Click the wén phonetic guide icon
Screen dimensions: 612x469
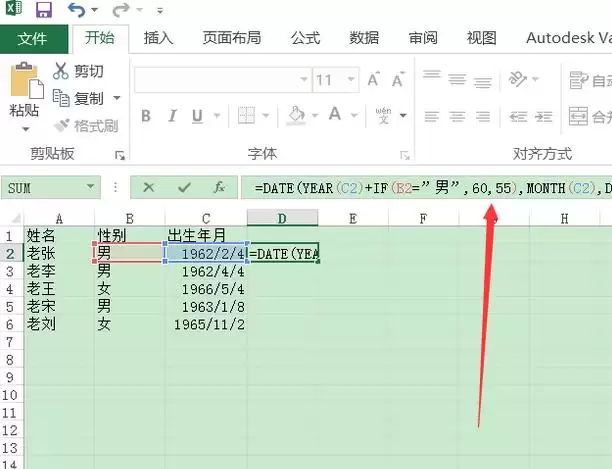(383, 115)
